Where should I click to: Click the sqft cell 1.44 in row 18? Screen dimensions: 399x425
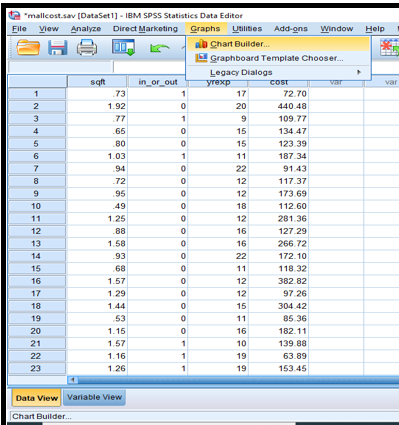point(97,306)
